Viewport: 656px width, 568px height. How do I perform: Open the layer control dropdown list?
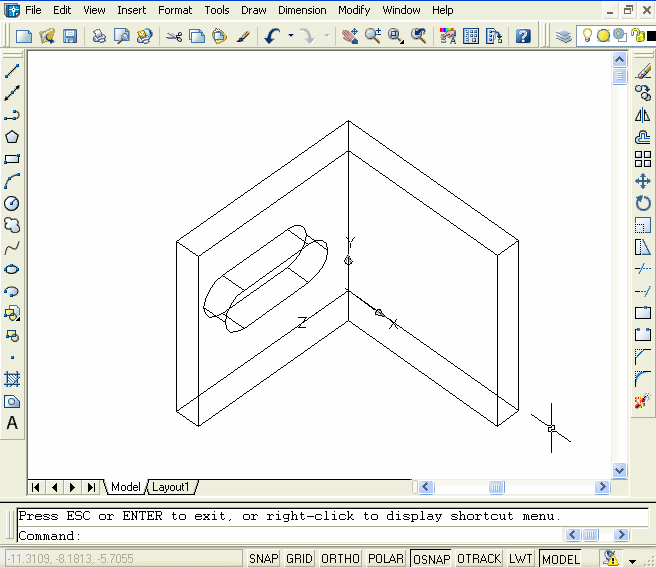(615, 36)
